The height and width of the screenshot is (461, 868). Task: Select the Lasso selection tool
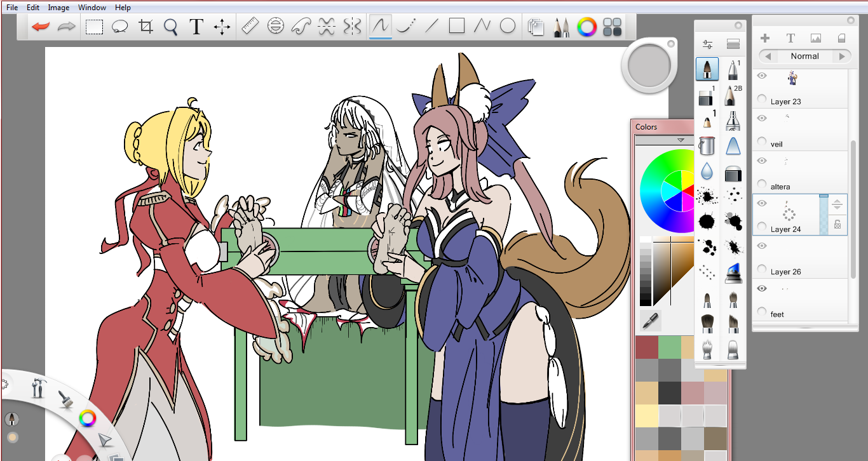pos(120,27)
